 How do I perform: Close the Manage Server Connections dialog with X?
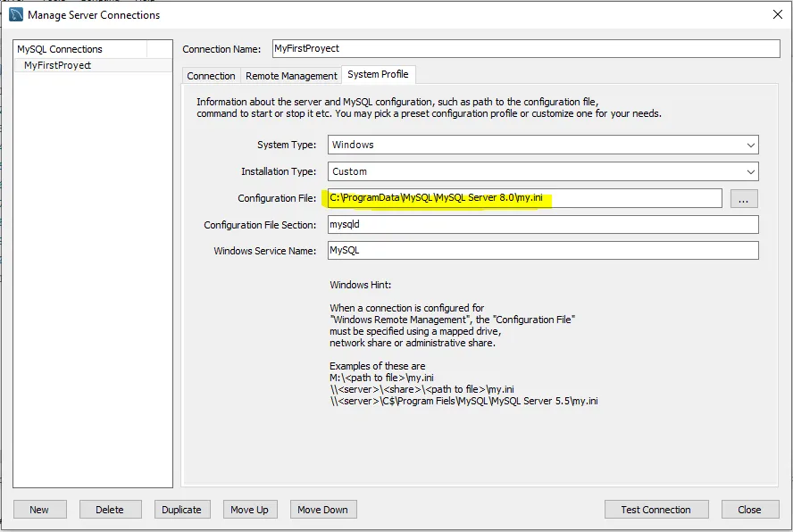click(777, 14)
